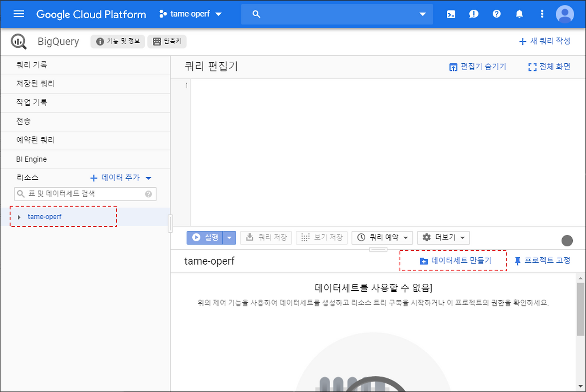Open the help question mark icon
The image size is (586, 392).
(x=497, y=14)
